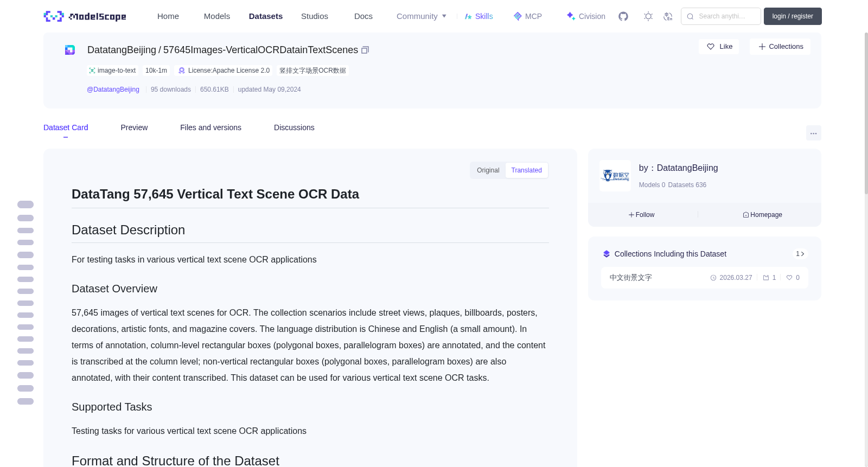Navigate to Studios
The image size is (868, 467).
(x=315, y=16)
